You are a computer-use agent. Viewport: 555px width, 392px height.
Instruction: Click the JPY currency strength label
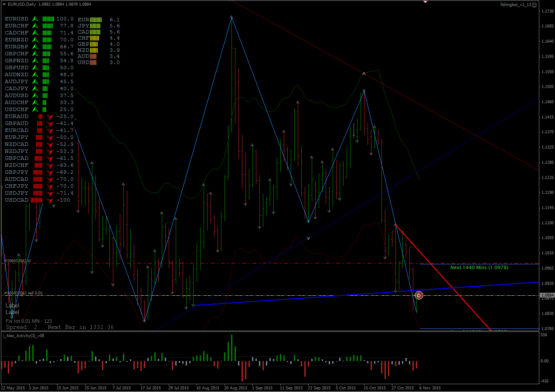tap(83, 26)
